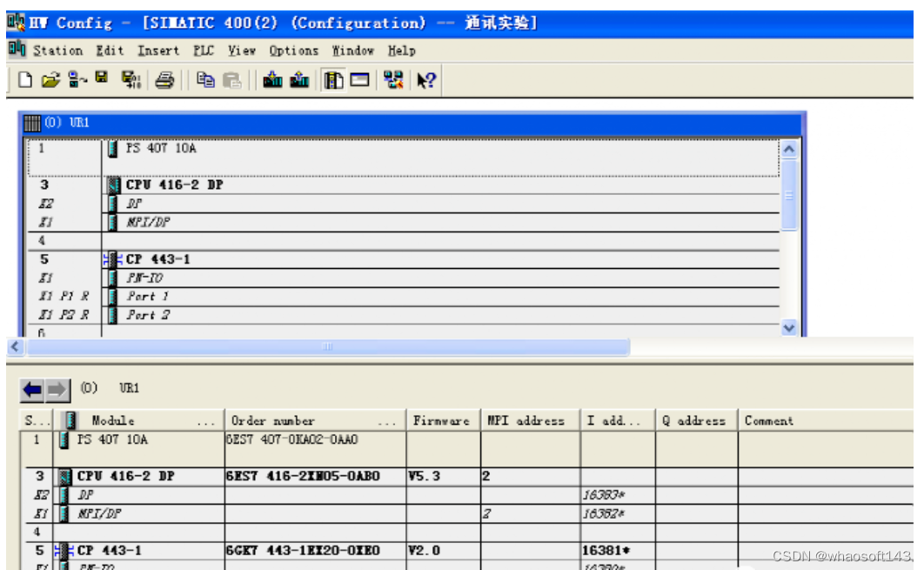Click the MPI address column header
The height and width of the screenshot is (570, 924).
point(531,420)
